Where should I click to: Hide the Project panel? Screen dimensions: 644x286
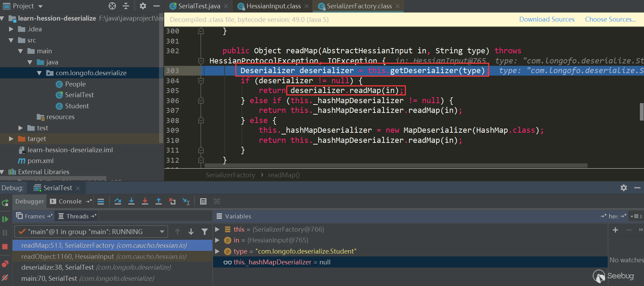[x=157, y=6]
